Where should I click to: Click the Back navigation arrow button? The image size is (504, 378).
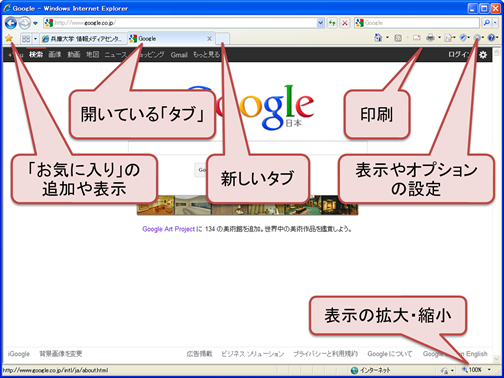click(x=11, y=23)
